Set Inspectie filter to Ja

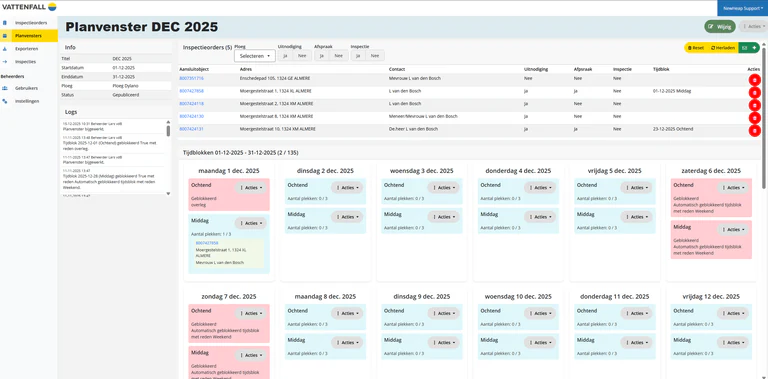(358, 56)
